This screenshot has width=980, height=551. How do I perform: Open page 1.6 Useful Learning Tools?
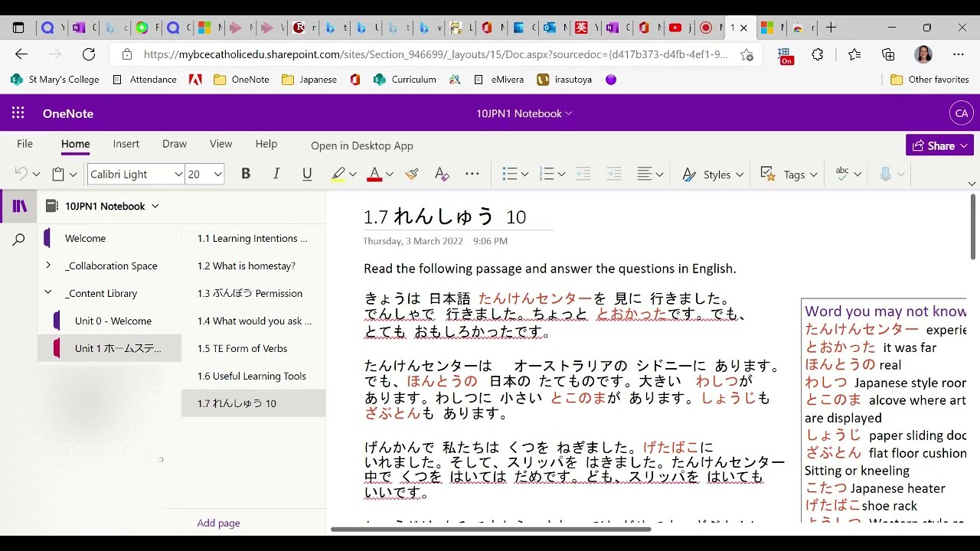coord(253,376)
